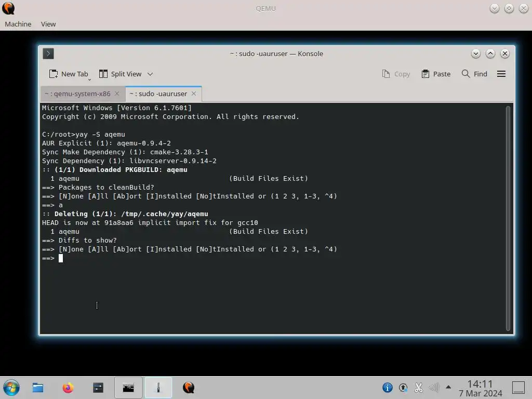The width and height of the screenshot is (532, 399).
Task: Maximize the Konsole window
Action: click(490, 54)
